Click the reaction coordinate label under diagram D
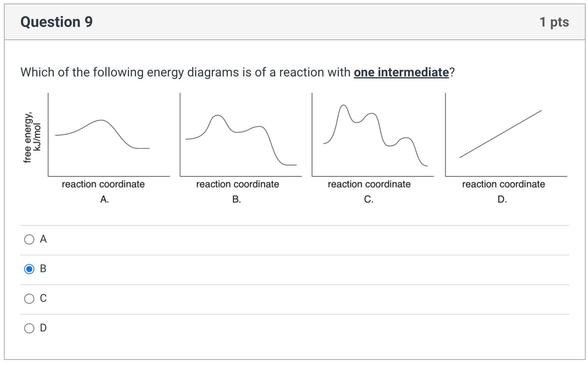The height and width of the screenshot is (365, 588). point(503,184)
